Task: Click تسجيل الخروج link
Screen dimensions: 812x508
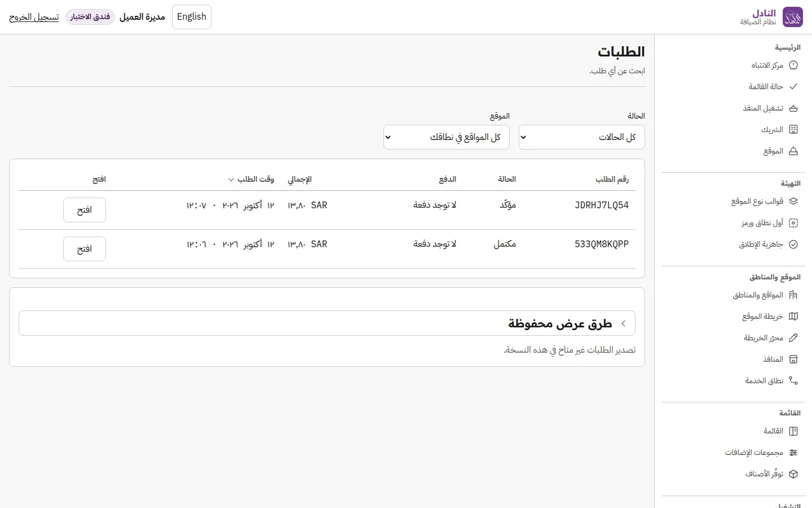Action: [34, 17]
